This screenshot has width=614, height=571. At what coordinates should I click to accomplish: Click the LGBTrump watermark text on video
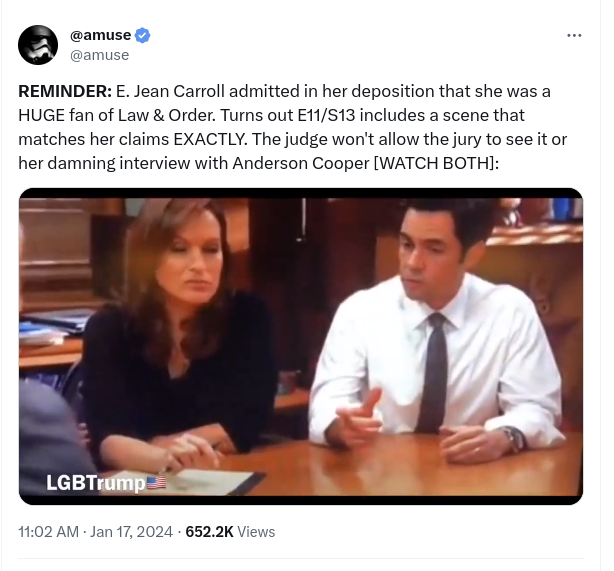96,483
